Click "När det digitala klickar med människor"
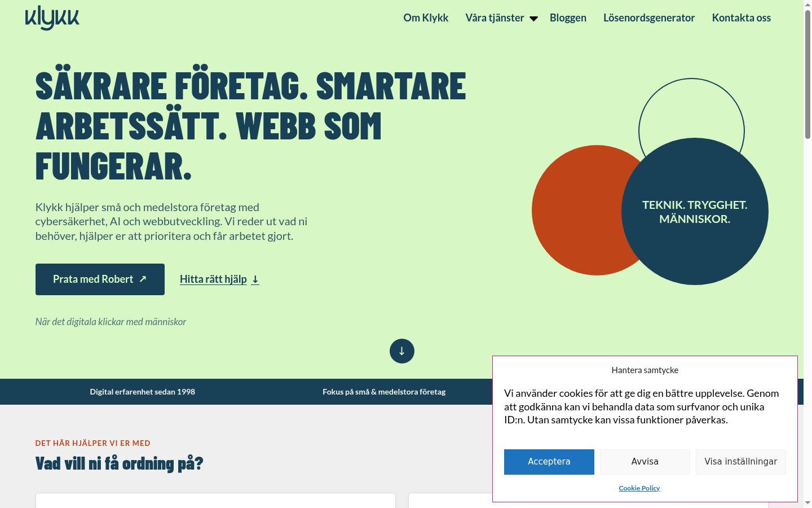This screenshot has width=812, height=508. pyautogui.click(x=111, y=322)
